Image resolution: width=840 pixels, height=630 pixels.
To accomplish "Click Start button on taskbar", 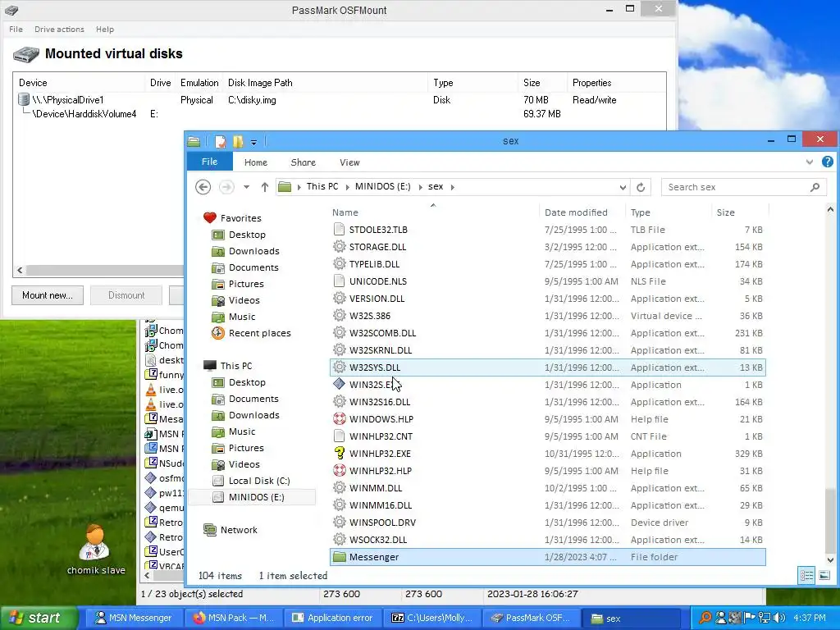I will click(38, 618).
